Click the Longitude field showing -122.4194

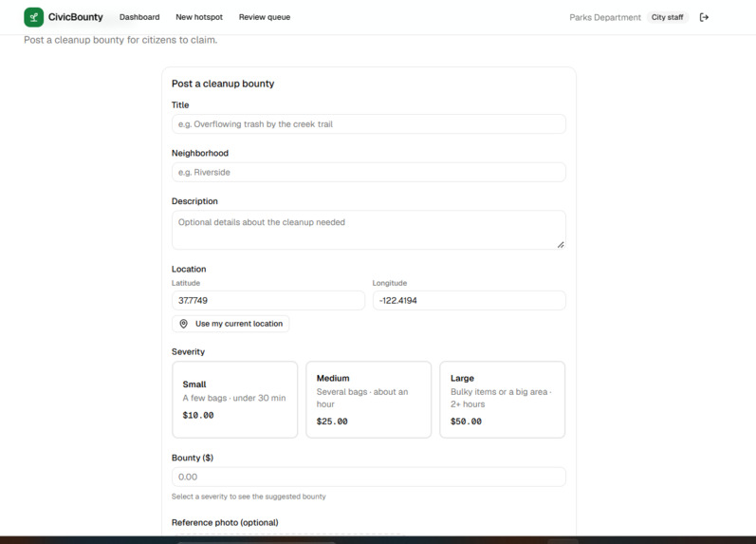(470, 300)
